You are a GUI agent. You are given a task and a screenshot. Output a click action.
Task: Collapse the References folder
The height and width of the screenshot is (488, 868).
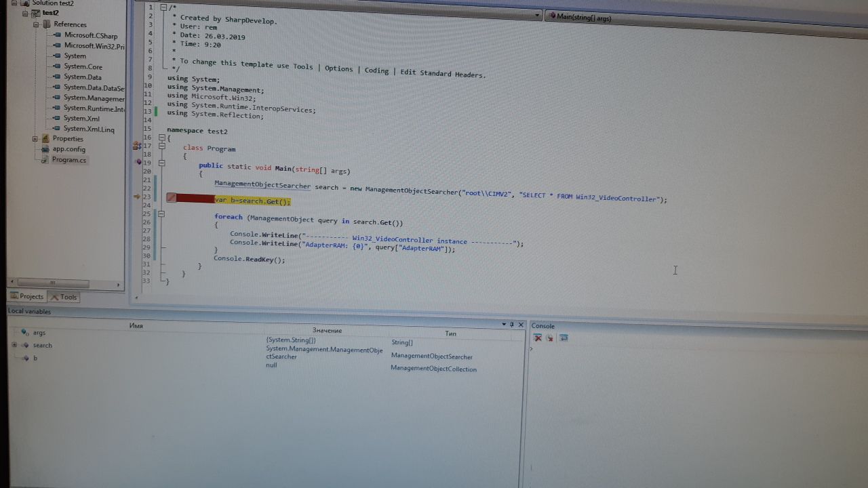37,24
